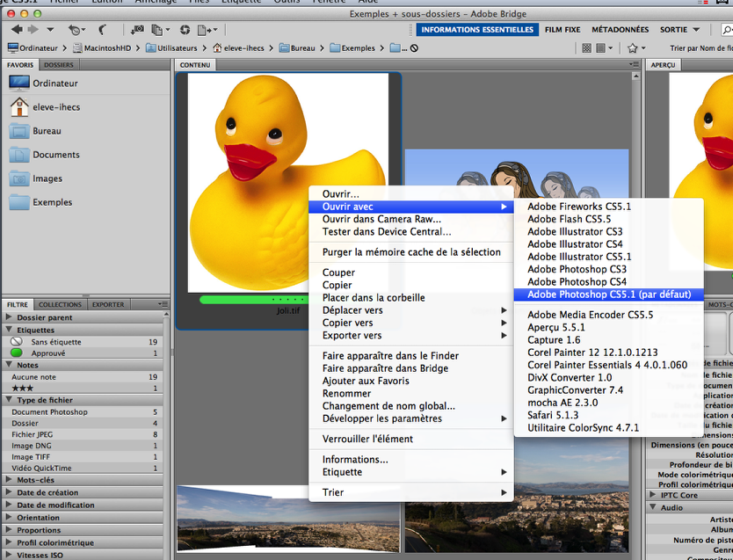Open the Trier par Nom sort dropdown
The height and width of the screenshot is (560, 733).
click(700, 47)
